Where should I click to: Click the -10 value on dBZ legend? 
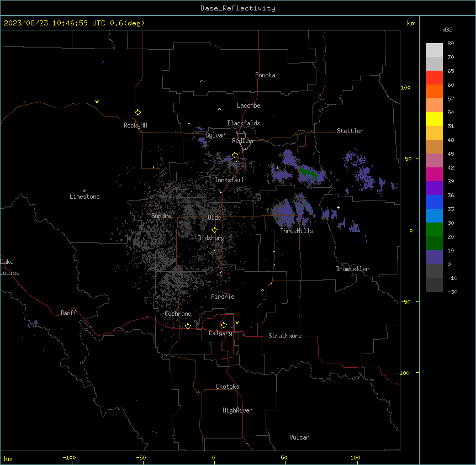pyautogui.click(x=452, y=278)
